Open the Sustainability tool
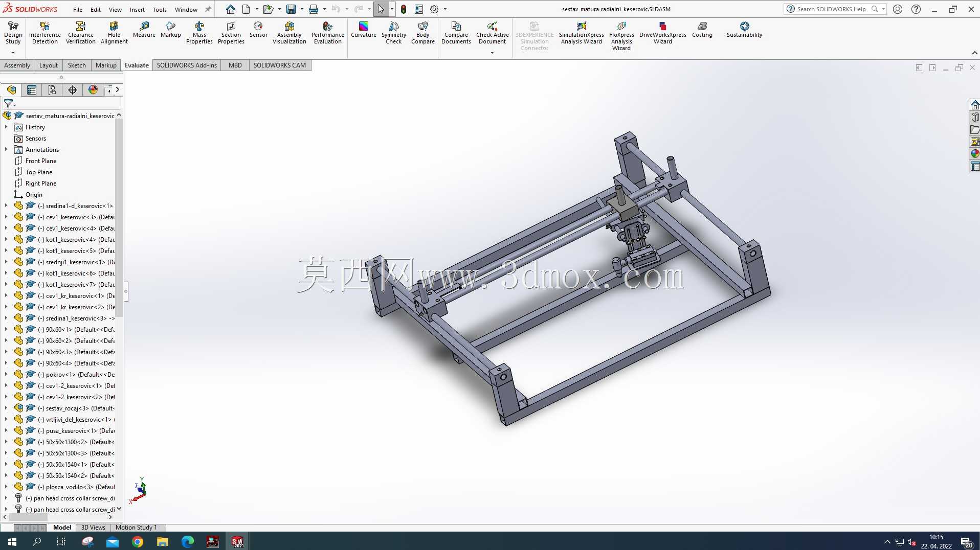 tap(745, 30)
